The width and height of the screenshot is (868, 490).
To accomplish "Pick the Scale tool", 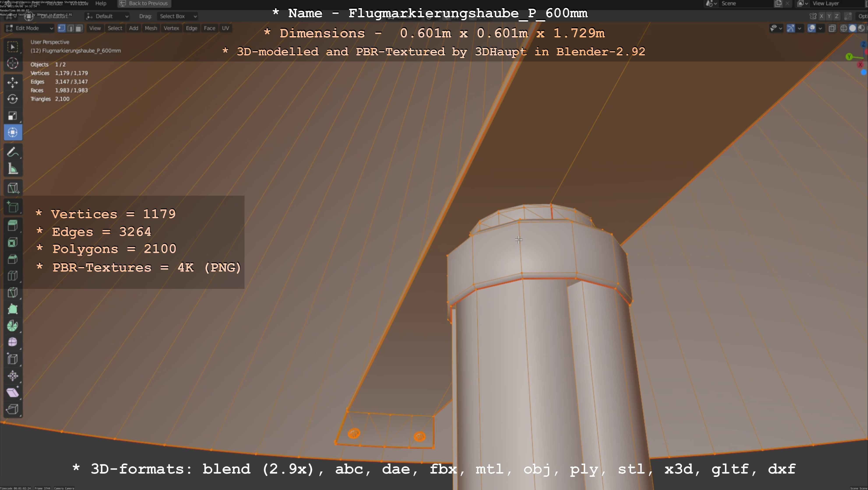I will tap(13, 116).
